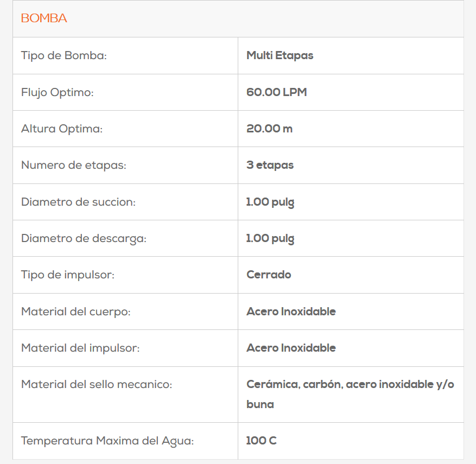The image size is (476, 464).
Task: Click the 'Material del impulsor:' label
Action: [80, 348]
